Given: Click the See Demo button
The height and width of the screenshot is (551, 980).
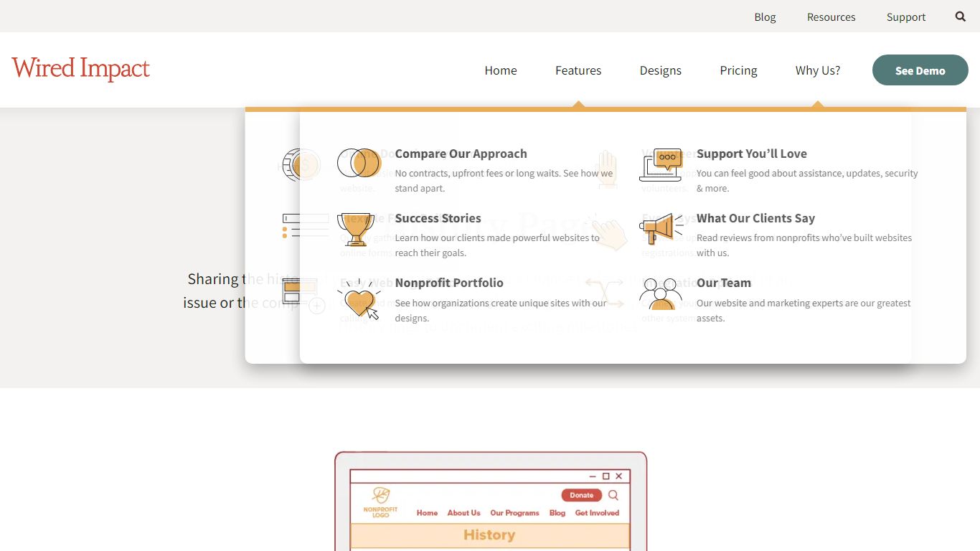Looking at the screenshot, I should (920, 70).
